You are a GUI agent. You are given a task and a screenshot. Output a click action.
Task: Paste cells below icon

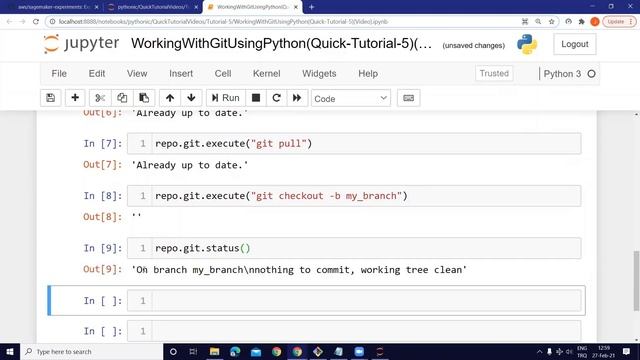coord(144,98)
